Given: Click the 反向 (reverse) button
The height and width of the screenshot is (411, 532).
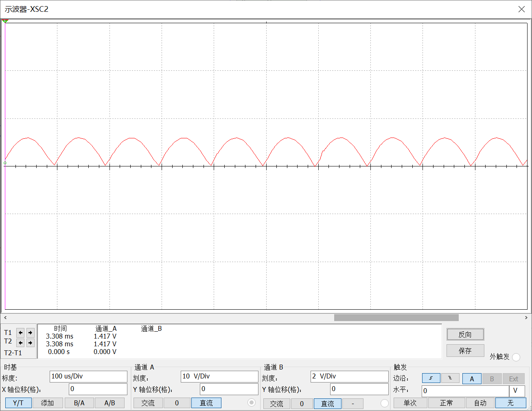Looking at the screenshot, I should 465,334.
